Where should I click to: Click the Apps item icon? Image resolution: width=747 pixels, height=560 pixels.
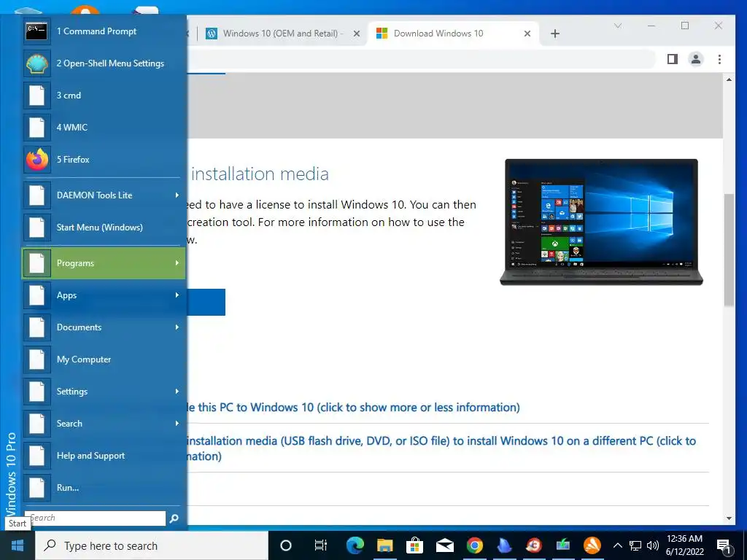pyautogui.click(x=37, y=295)
